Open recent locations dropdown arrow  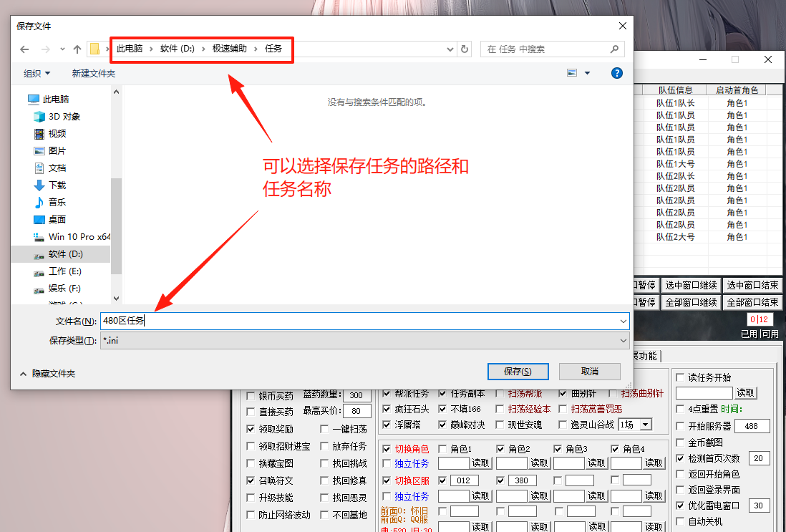pyautogui.click(x=62, y=49)
